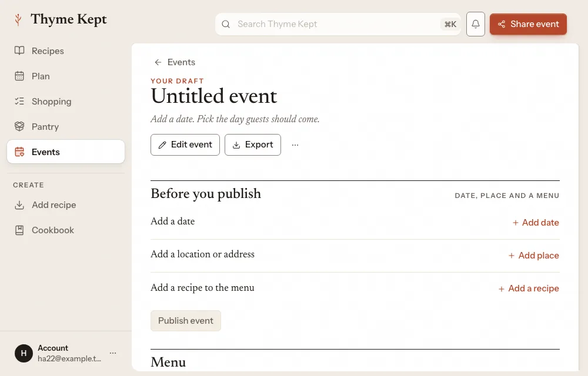The height and width of the screenshot is (376, 588).
Task: Click the Cookbook bookmark icon
Action: (x=19, y=230)
